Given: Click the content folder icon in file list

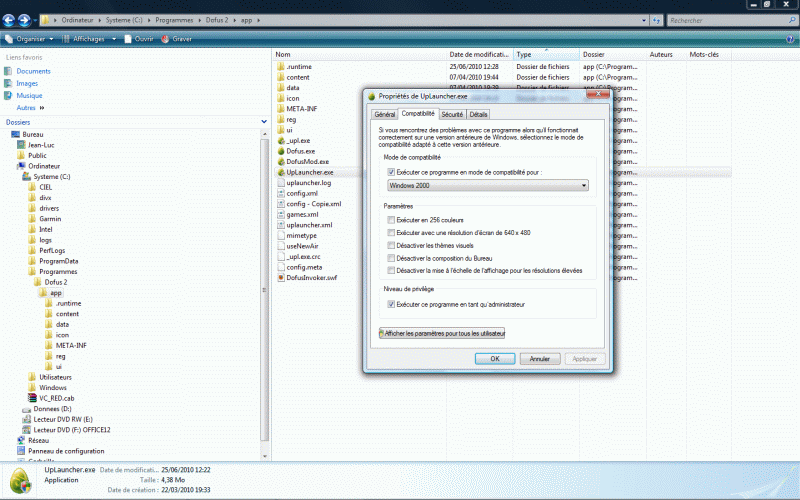Looking at the screenshot, I should 281,77.
